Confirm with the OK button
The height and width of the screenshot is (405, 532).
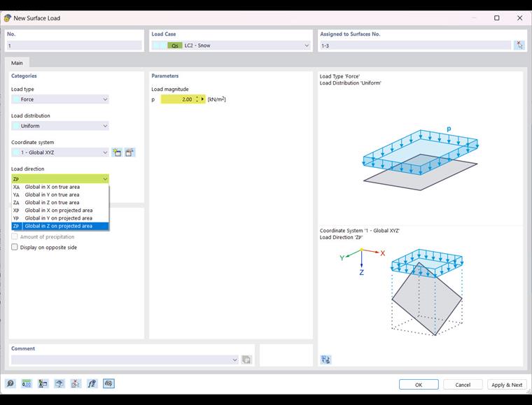click(x=419, y=385)
